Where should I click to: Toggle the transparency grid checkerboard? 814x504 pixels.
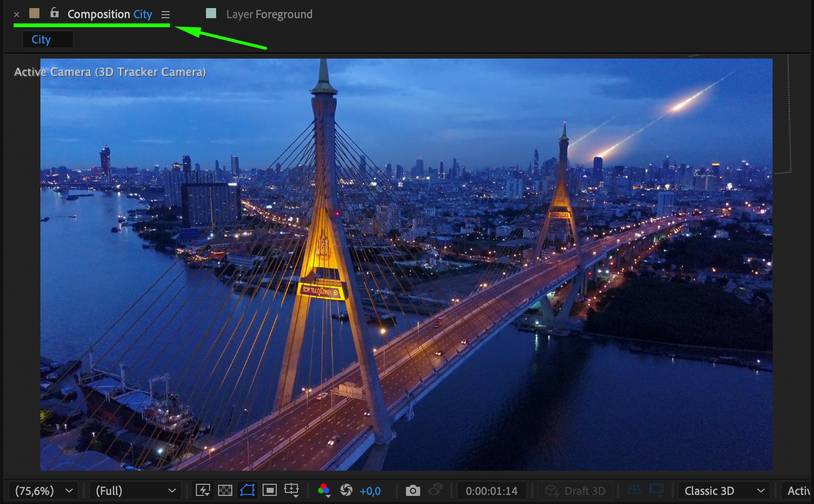click(x=225, y=490)
